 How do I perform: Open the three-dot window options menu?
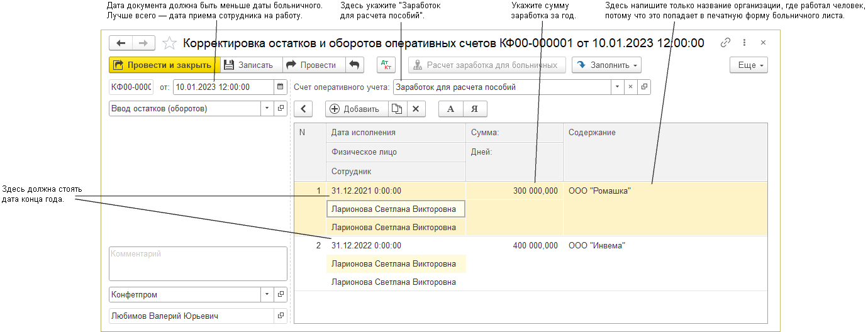tap(744, 43)
